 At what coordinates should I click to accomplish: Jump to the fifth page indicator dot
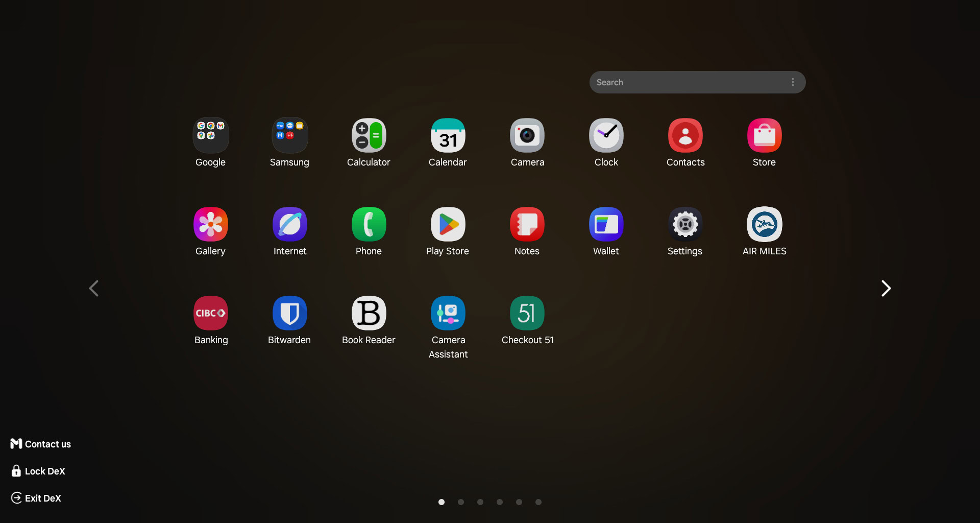click(x=519, y=502)
